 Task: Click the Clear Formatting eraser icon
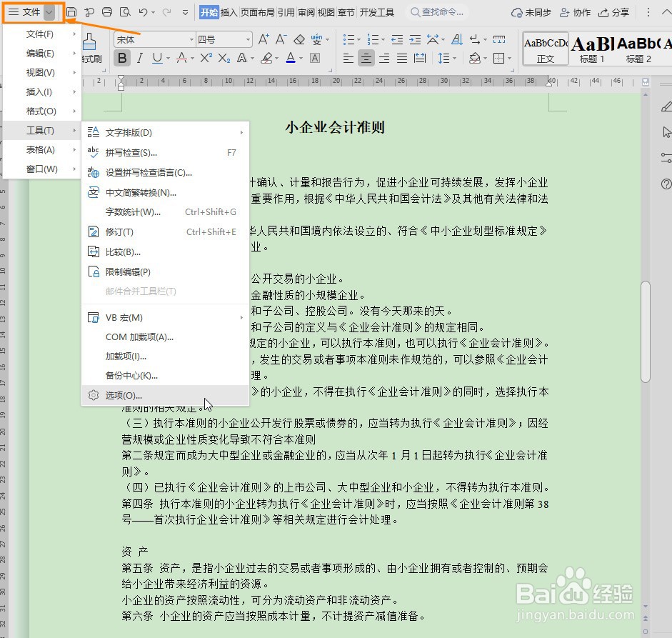point(299,39)
